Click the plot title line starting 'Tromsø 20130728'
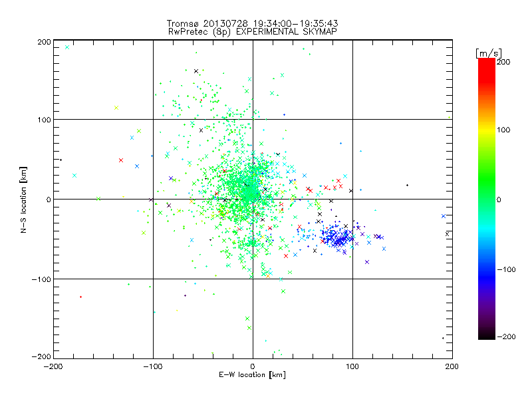The width and height of the screenshot is (532, 399). point(253,23)
